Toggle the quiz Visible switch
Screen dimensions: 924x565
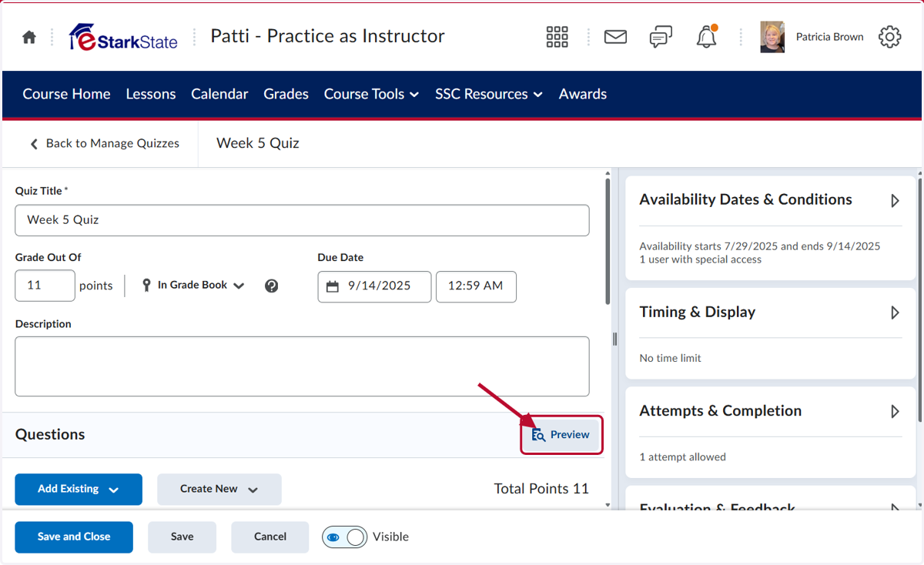pos(344,537)
